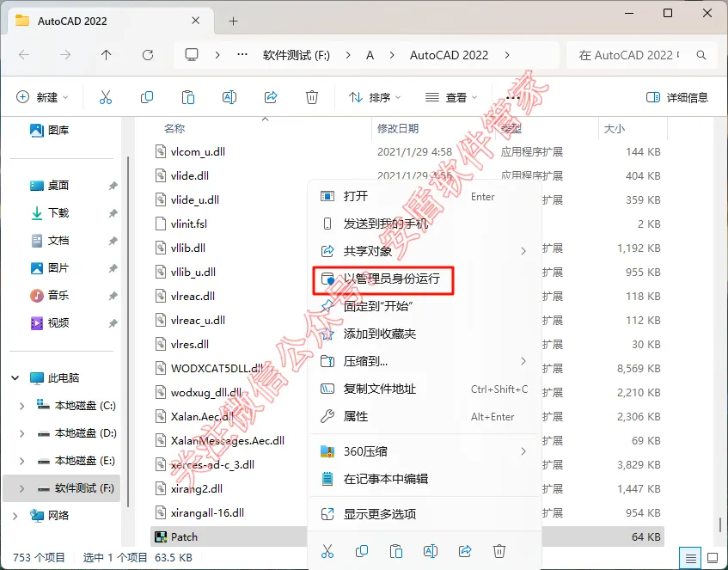
Task: Expand 网络 in the sidebar
Action: (15, 516)
